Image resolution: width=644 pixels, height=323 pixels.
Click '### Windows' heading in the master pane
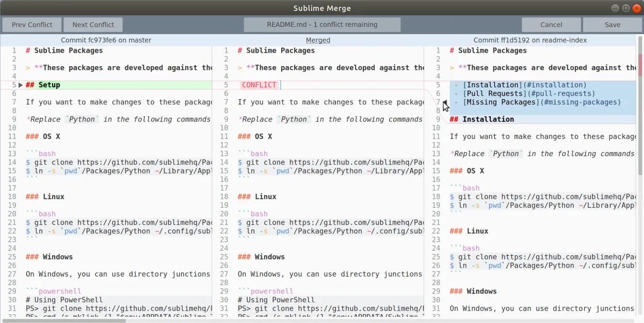tap(50, 257)
